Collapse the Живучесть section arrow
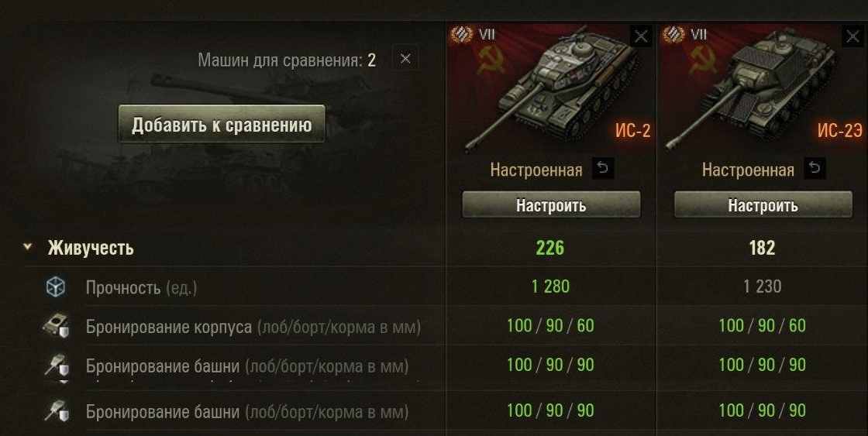Screen dimensions: 868x436 point(28,247)
